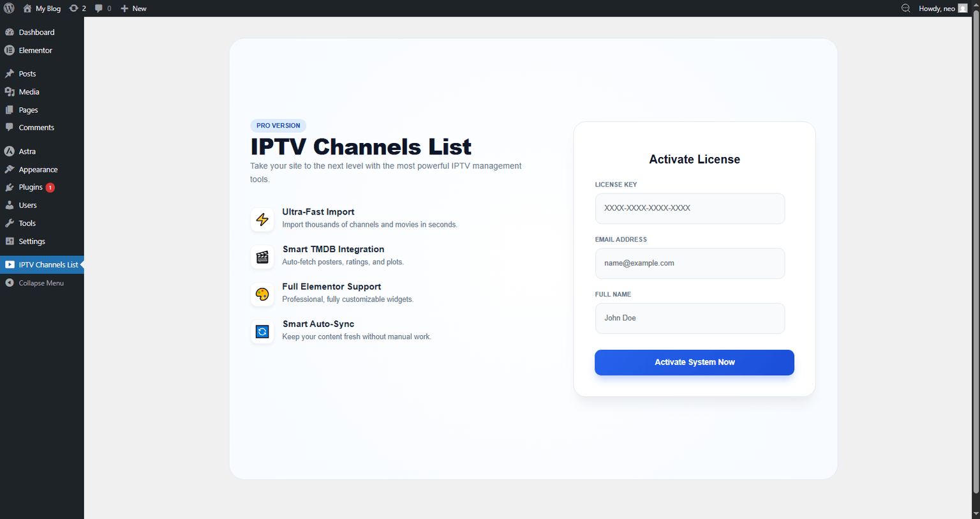Click the Smart TMDB Integration title

coord(334,249)
